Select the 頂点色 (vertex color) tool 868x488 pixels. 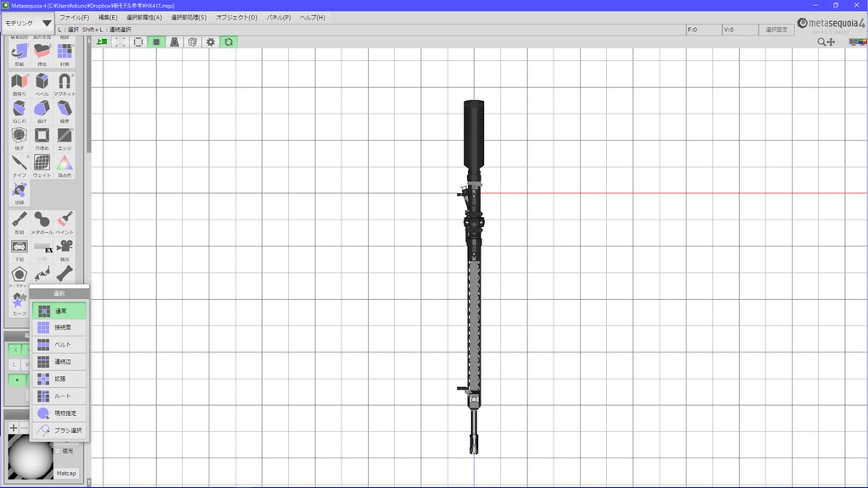click(64, 165)
